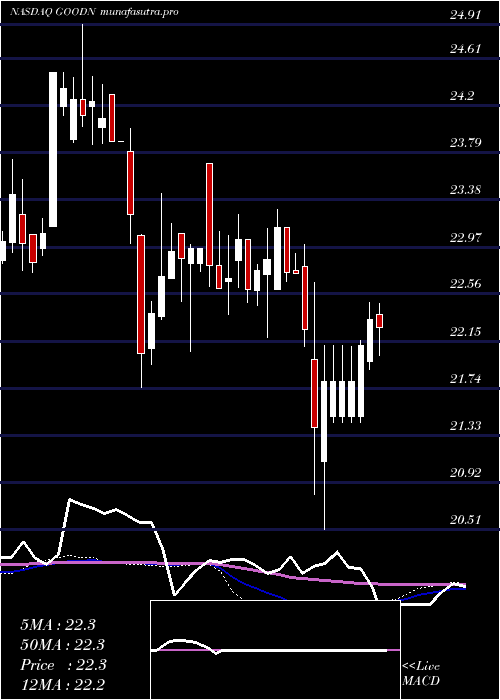The image size is (500, 700).
Task: Select the 23.79 price axis label
Action: (465, 143)
